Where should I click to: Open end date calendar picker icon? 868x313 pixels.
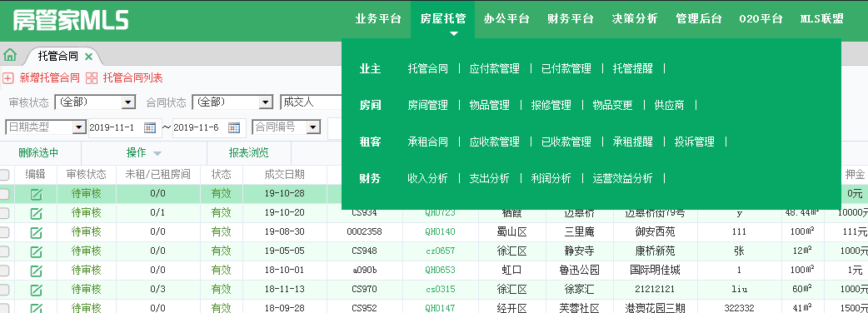(x=234, y=127)
